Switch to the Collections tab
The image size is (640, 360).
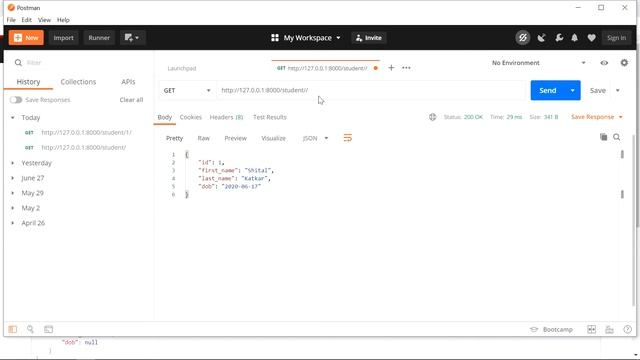click(78, 82)
